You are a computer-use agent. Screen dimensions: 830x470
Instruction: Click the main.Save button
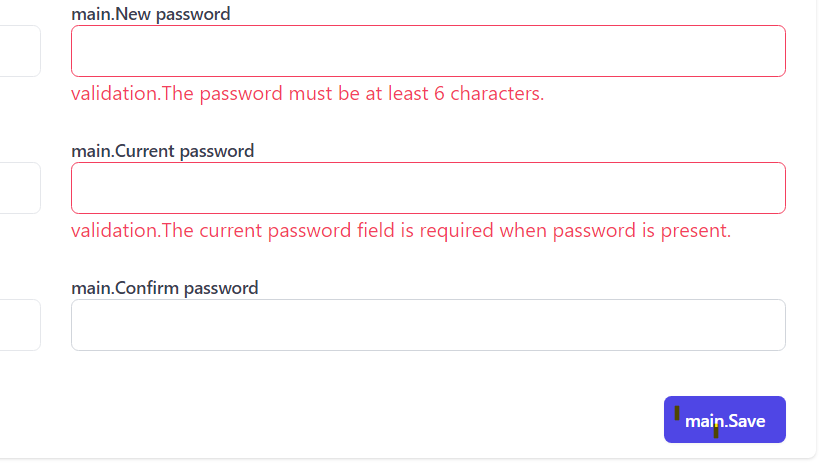(724, 420)
